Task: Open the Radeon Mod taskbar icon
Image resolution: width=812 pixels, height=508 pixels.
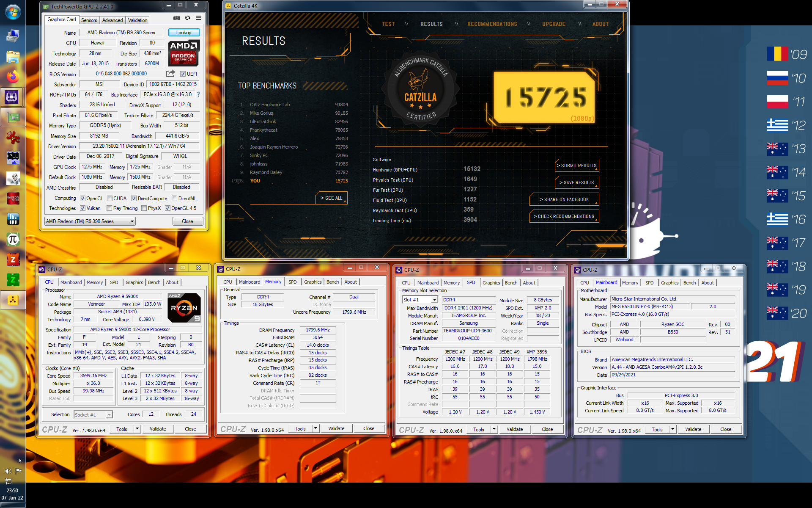Action: (13, 199)
